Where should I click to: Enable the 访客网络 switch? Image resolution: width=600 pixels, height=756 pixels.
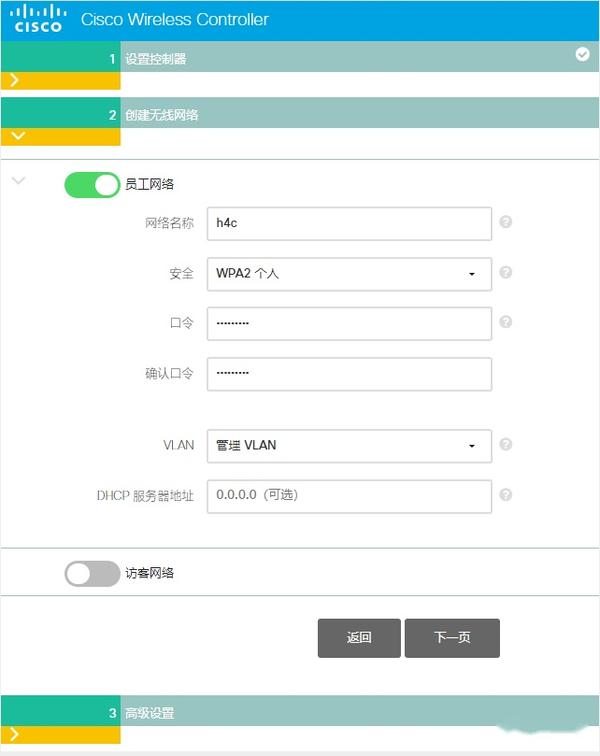(x=92, y=574)
